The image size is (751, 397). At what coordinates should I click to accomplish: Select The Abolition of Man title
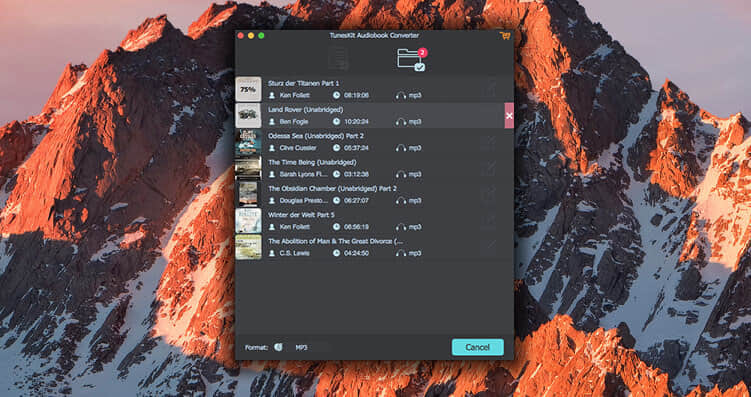(x=335, y=241)
